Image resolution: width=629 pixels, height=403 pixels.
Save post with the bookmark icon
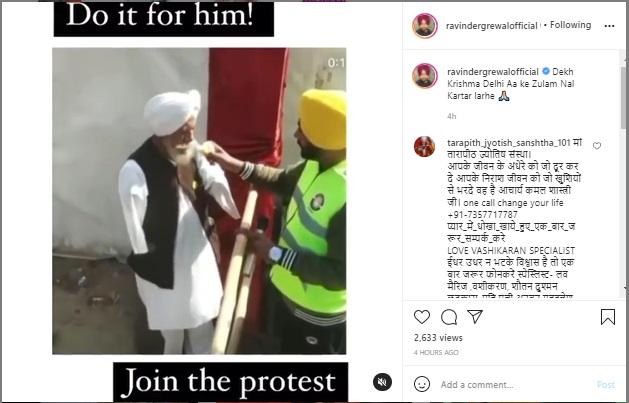click(x=608, y=317)
